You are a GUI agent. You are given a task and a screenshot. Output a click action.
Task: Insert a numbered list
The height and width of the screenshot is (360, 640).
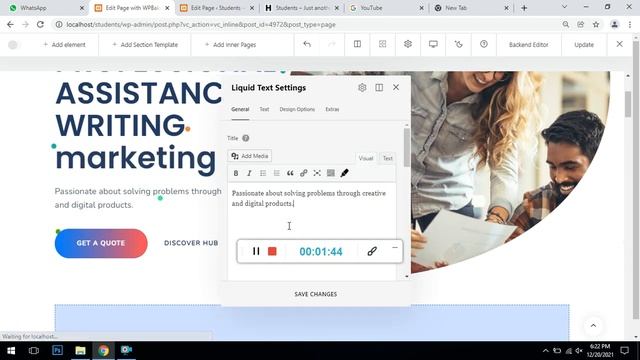pyautogui.click(x=276, y=173)
